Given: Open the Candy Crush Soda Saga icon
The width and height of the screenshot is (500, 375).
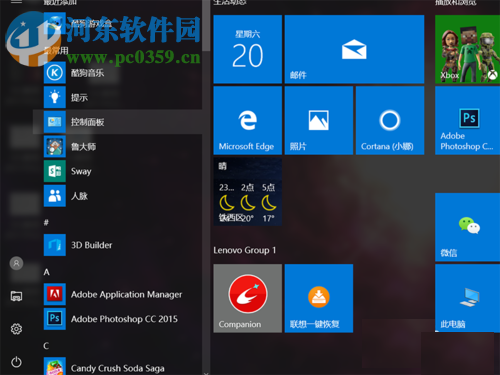Looking at the screenshot, I should pos(55,367).
